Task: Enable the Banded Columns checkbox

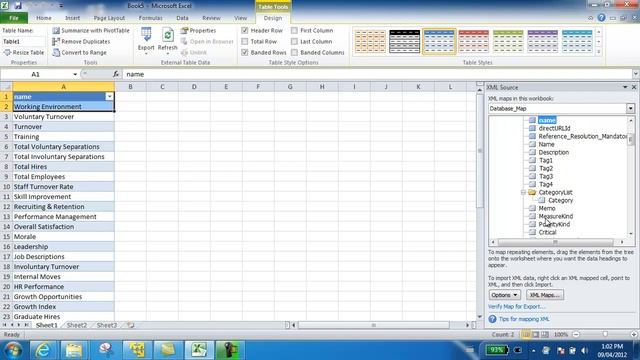Action: pyautogui.click(x=294, y=53)
